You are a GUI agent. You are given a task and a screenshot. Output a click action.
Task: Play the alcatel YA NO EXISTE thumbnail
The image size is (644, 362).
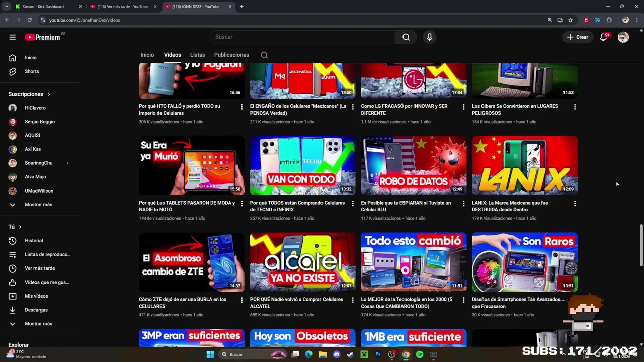[302, 262]
